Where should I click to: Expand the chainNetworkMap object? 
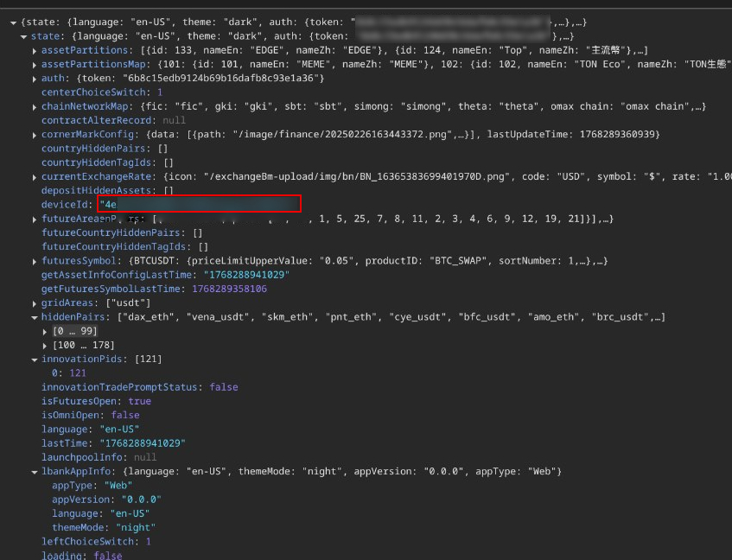tap(35, 107)
